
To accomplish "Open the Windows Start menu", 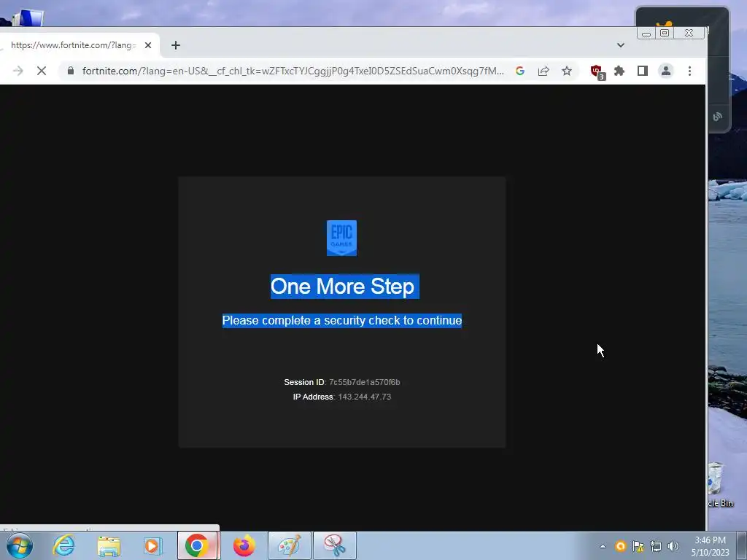I will (x=20, y=545).
